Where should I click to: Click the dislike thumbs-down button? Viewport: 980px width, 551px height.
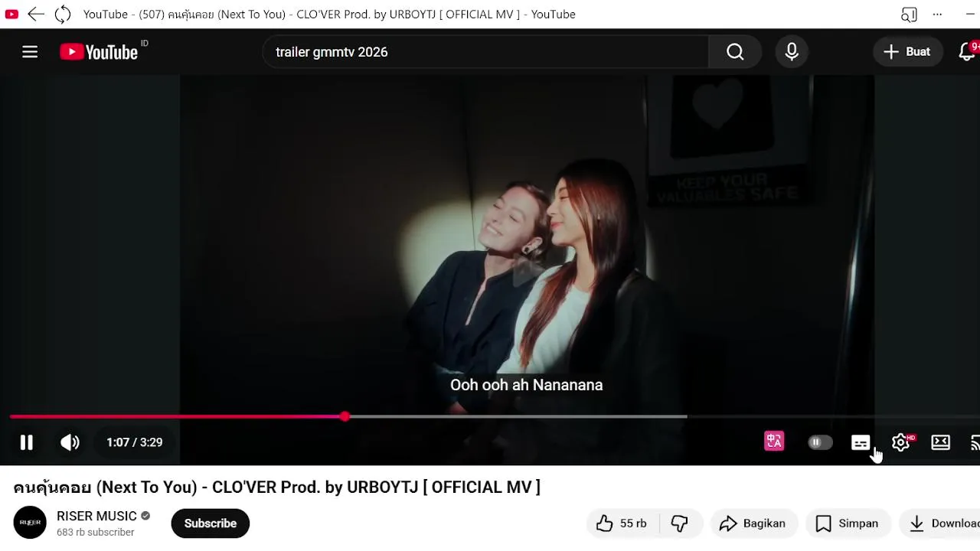point(679,523)
